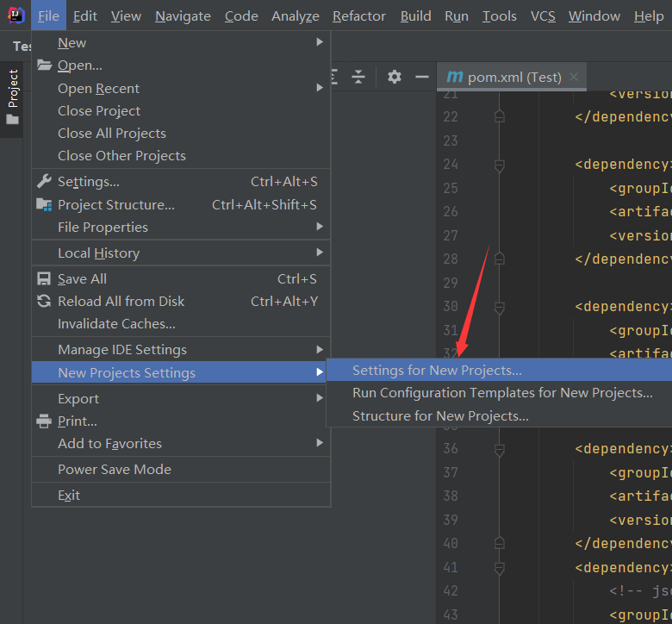Toggle the fold marker at line 40
Screen dimensions: 672x624
pos(500,543)
